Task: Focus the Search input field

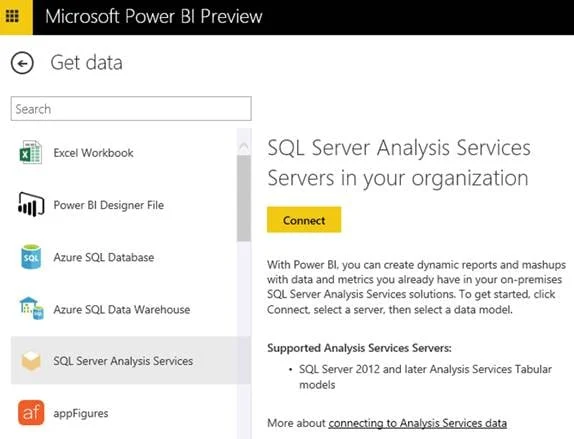Action: [131, 108]
